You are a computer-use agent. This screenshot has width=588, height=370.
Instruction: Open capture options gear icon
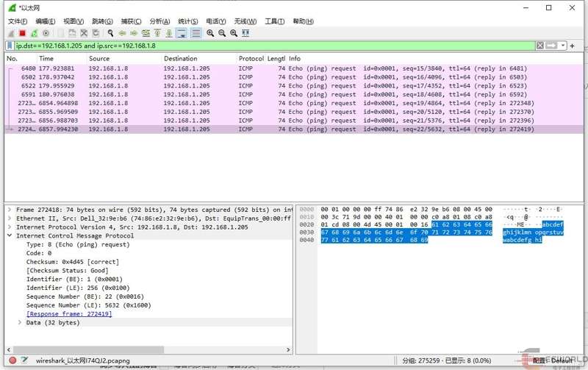pos(46,33)
